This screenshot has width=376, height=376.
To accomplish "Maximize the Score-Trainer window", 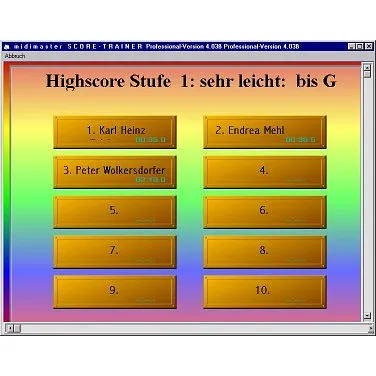I will [x=359, y=47].
